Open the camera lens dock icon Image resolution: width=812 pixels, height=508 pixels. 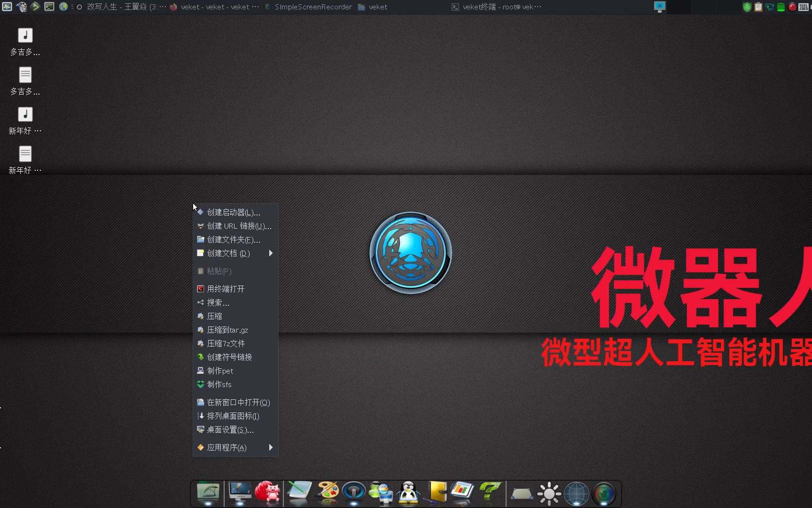[x=604, y=494]
